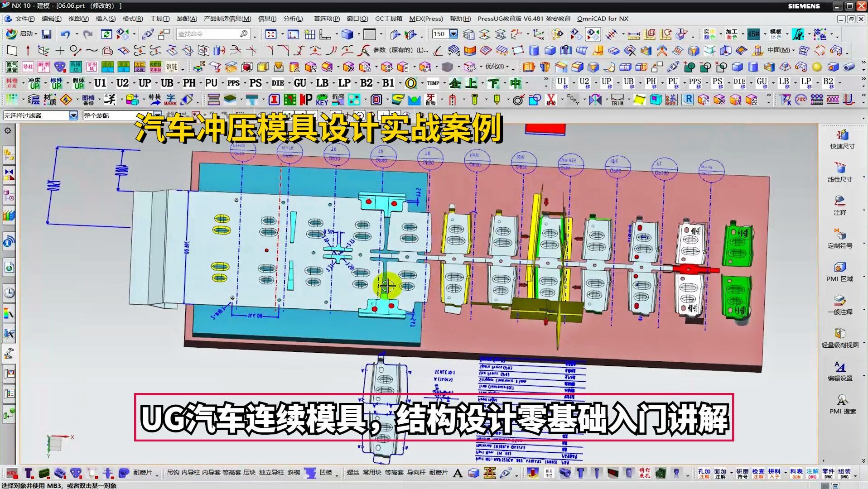
Task: Click the 导柱 toolbar icon
Action: pyautogui.click(x=28, y=67)
